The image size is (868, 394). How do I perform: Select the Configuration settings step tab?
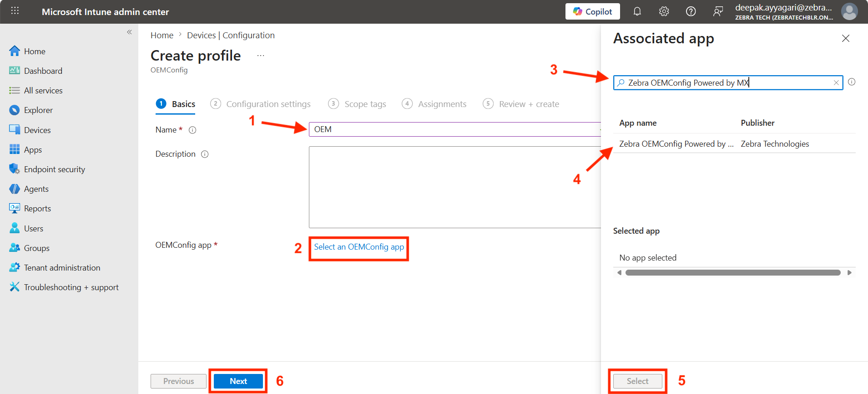pos(260,104)
